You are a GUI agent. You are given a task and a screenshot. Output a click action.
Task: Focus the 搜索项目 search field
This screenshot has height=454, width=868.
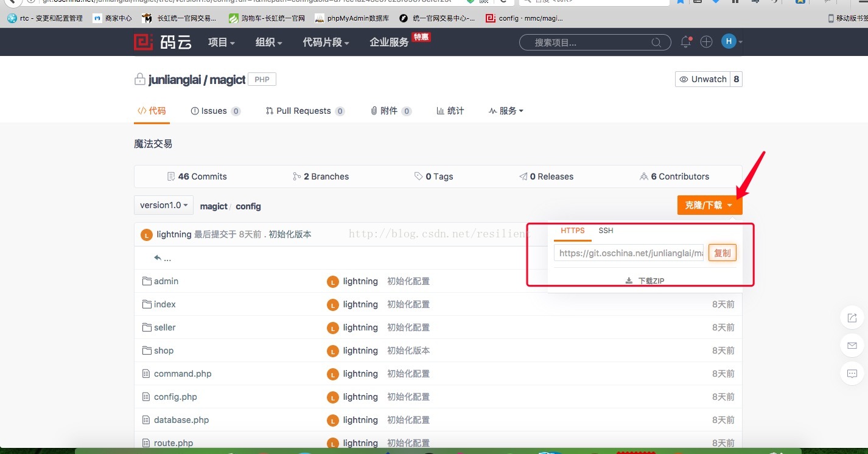[595, 43]
